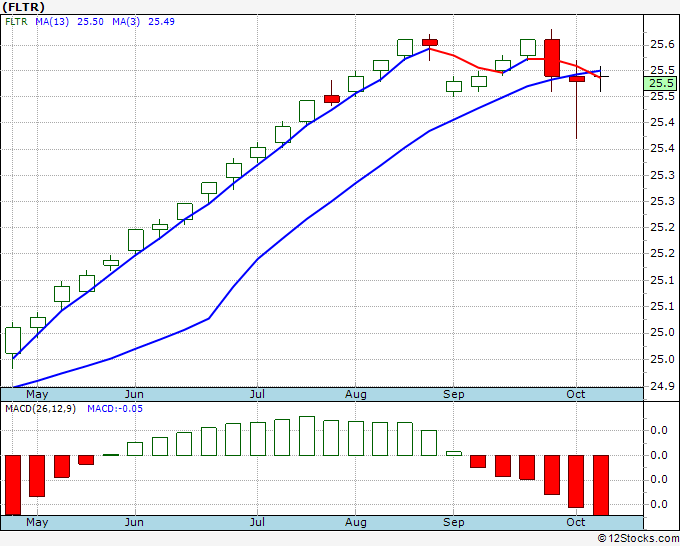The image size is (680, 546).
Task: Click the green highlighted current price 25.5
Action: 660,83
